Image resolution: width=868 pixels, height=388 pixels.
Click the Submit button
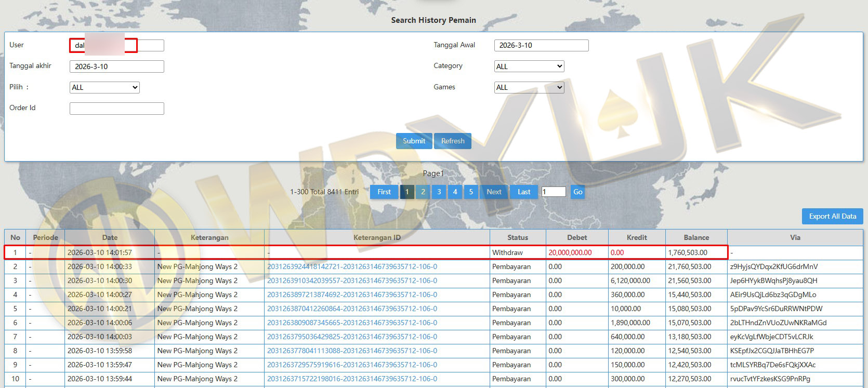pyautogui.click(x=414, y=141)
